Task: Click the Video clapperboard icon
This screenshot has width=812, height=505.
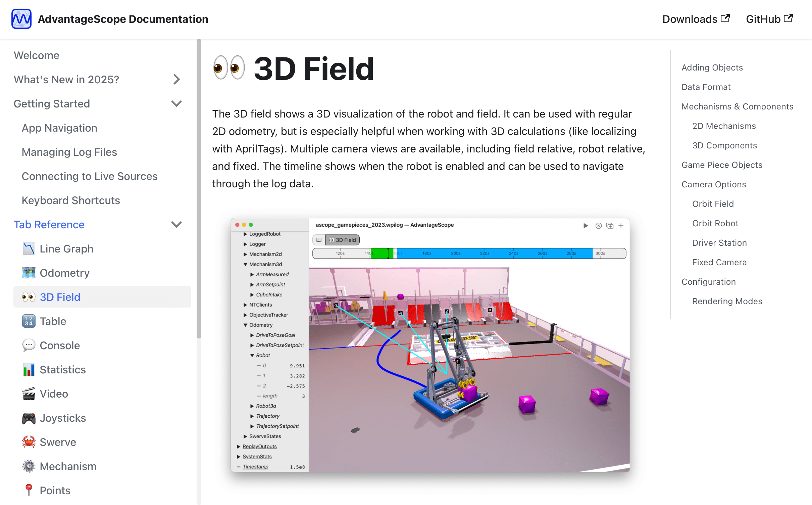Action: [29, 394]
